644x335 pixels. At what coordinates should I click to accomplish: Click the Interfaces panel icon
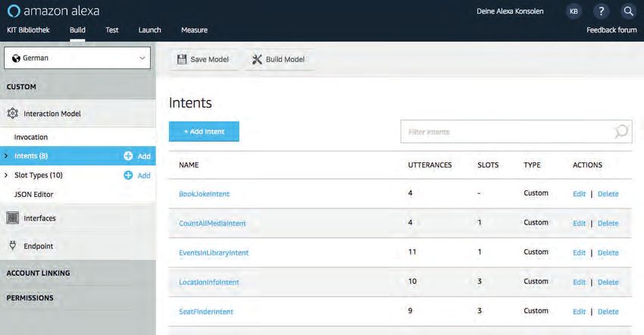click(x=12, y=218)
